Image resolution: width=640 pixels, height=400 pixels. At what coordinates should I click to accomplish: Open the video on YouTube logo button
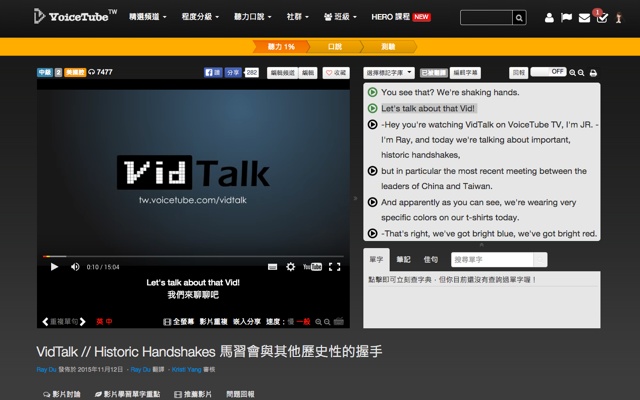click(x=312, y=267)
